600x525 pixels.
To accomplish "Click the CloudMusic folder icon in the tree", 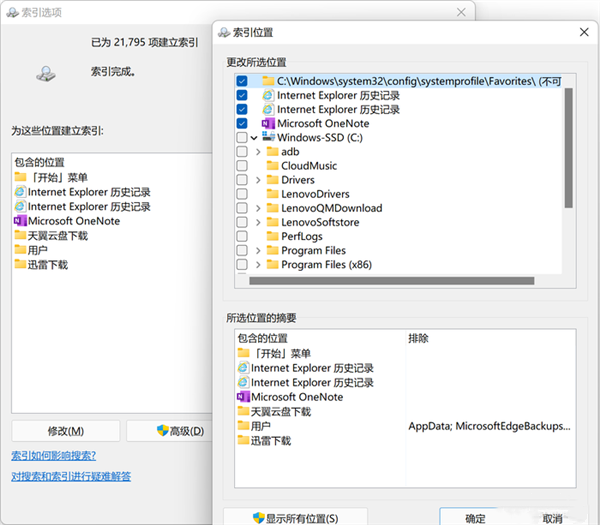I will click(x=271, y=166).
